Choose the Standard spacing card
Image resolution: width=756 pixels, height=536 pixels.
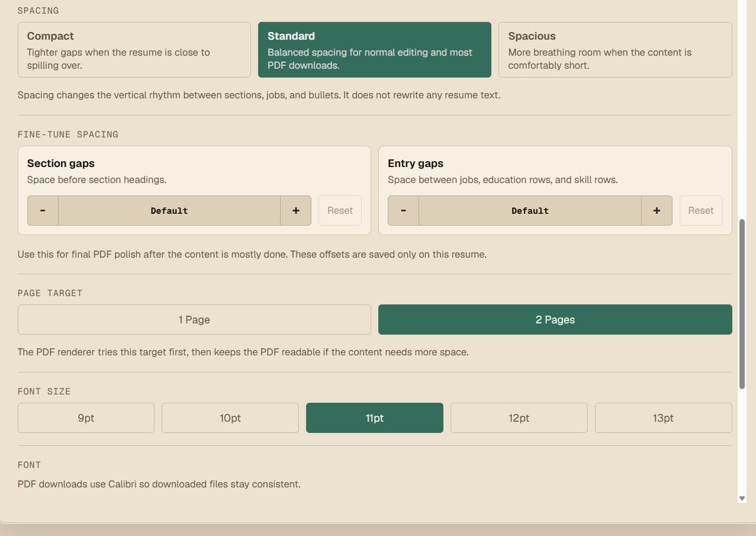pos(375,50)
